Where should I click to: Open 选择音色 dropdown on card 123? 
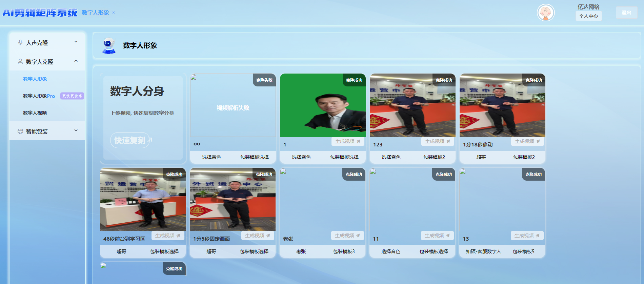point(391,157)
